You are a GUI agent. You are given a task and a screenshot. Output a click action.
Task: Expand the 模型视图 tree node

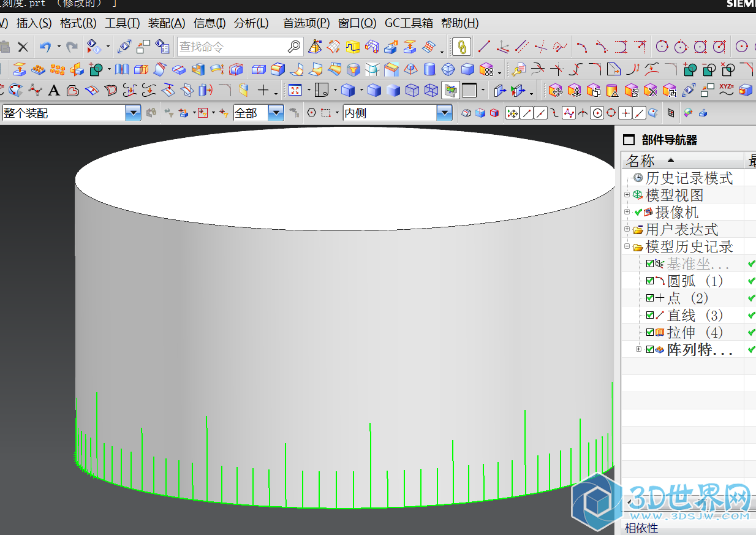(627, 195)
